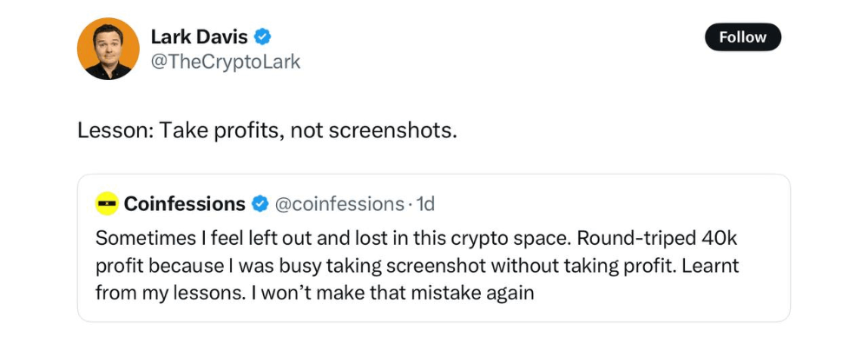
Task: Select the yellow Coinfessions avatar icon
Action: click(x=107, y=203)
